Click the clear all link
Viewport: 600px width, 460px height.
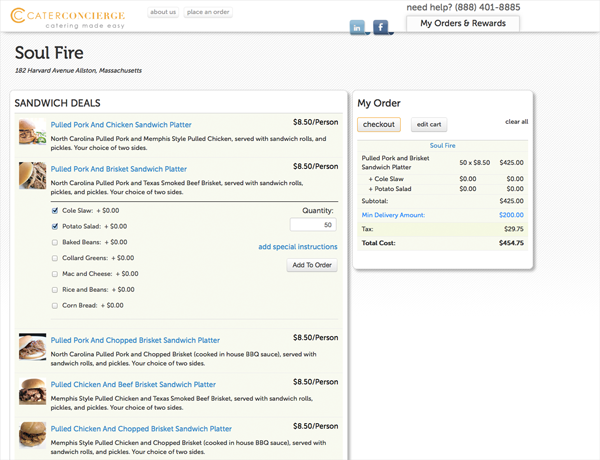pos(517,122)
